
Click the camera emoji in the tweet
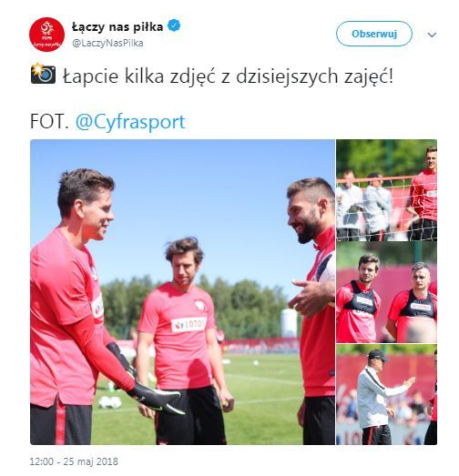[x=43, y=74]
